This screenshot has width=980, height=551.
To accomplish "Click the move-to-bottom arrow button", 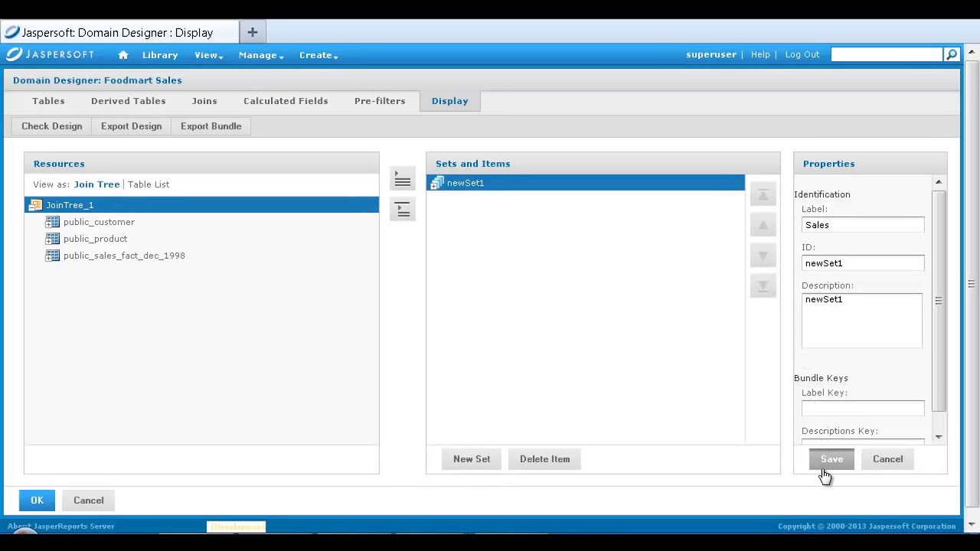I will coord(763,286).
